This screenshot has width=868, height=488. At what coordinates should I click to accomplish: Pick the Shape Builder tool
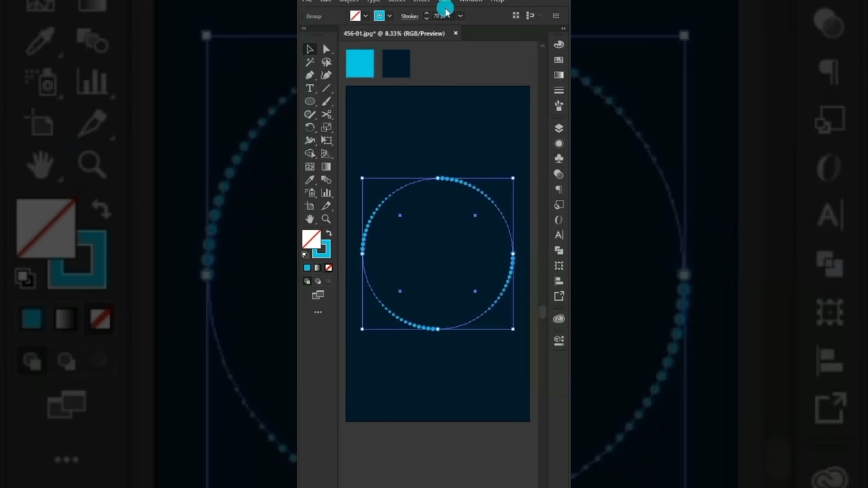(310, 154)
